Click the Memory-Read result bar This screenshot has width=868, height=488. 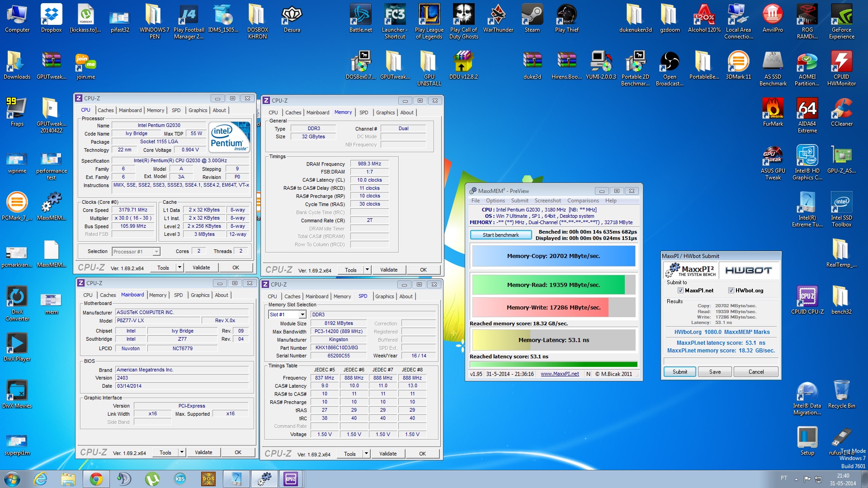[553, 285]
